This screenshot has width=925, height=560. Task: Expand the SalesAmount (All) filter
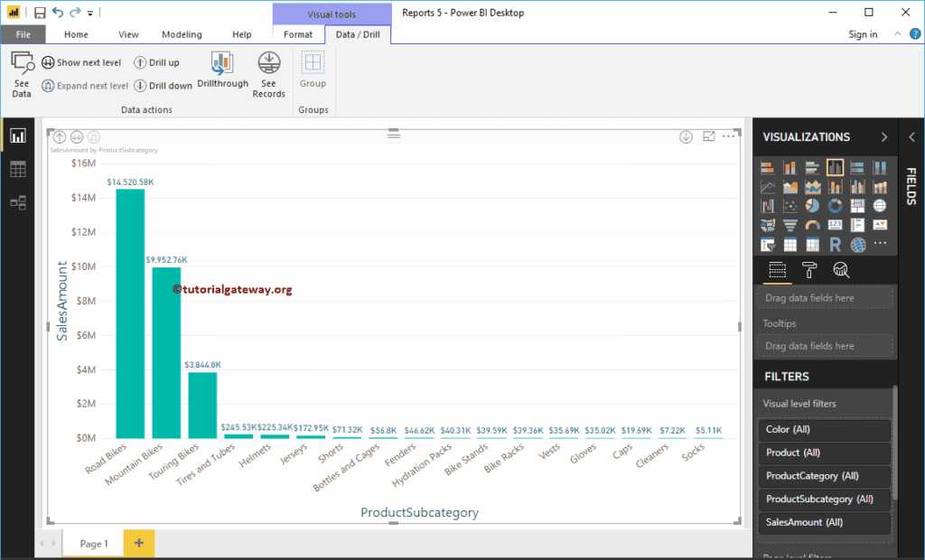click(824, 522)
